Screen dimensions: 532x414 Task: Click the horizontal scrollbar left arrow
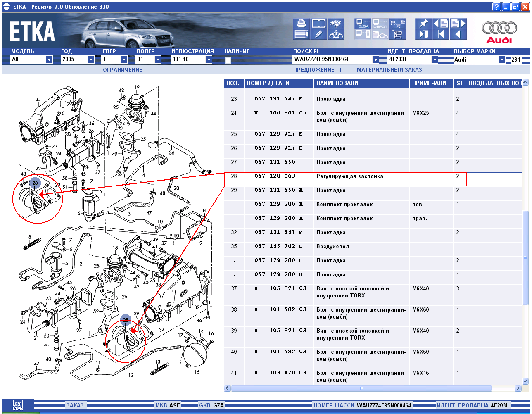click(x=227, y=388)
